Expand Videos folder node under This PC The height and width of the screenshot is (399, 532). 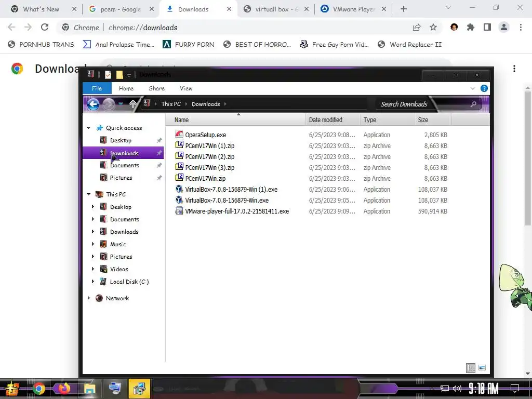pos(93,269)
